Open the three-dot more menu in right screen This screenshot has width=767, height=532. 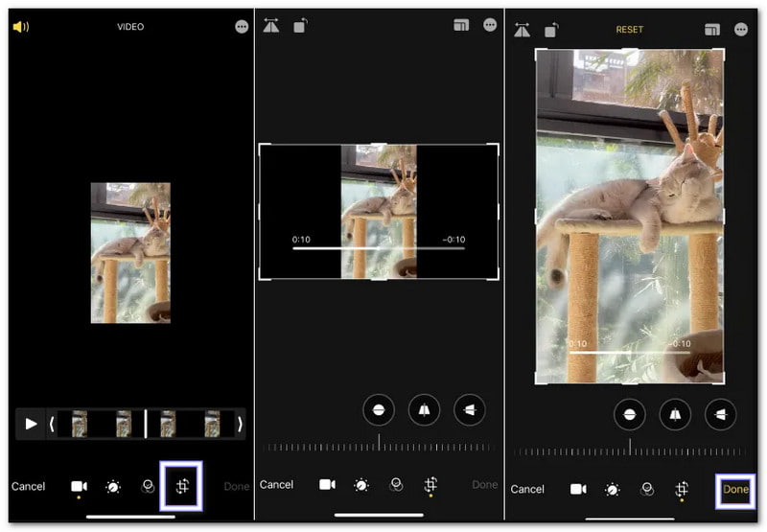(x=741, y=30)
